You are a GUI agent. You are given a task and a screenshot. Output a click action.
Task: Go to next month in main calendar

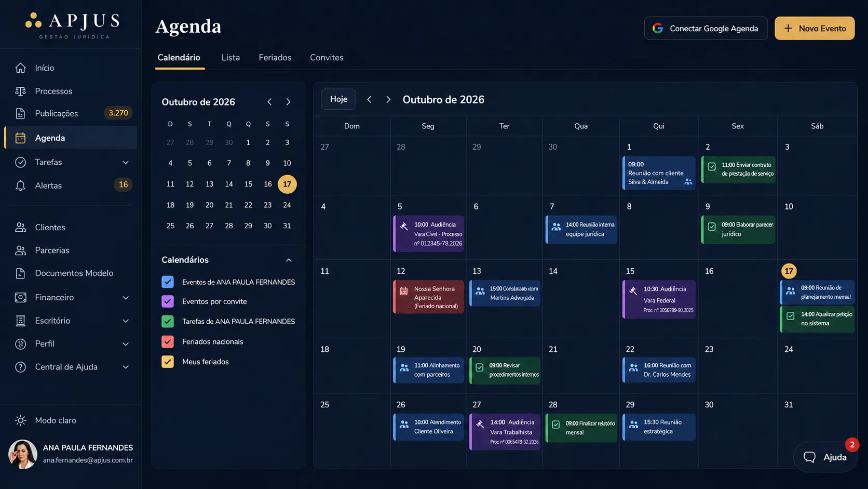388,99
